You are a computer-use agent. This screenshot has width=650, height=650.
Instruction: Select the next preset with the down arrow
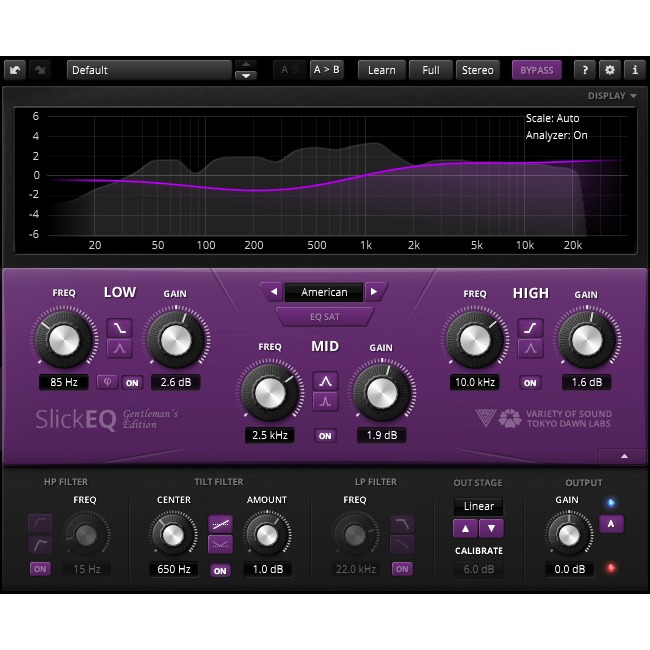[x=246, y=75]
